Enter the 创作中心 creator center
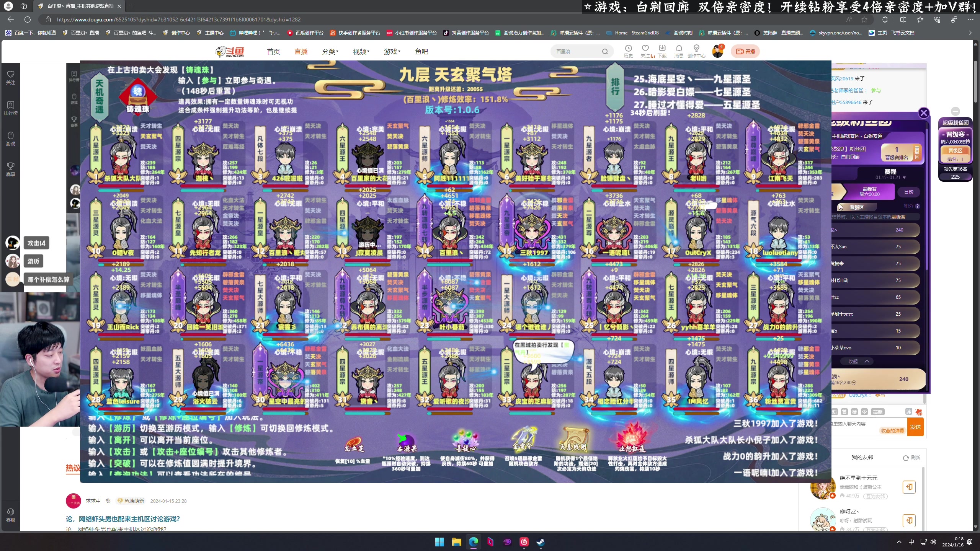This screenshot has width=980, height=551. pyautogui.click(x=696, y=51)
